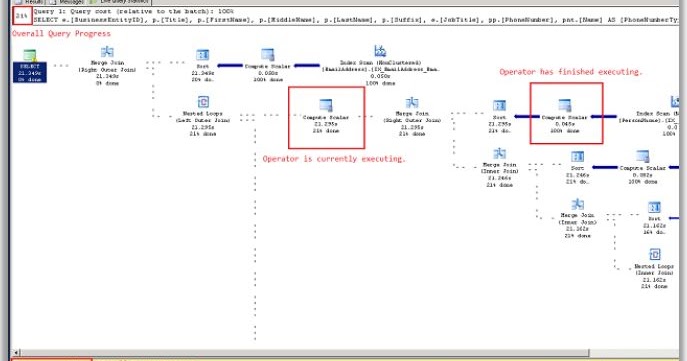The width and height of the screenshot is (687, 361).
Task: Select the Compute Scalar 0.082s operator
Action: tap(642, 167)
